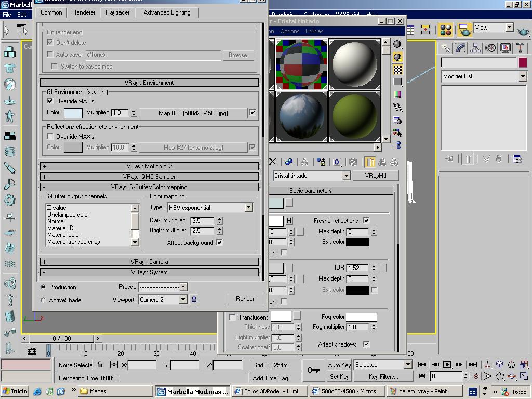This screenshot has height=399, width=532.
Task: Click Material Effects Channel 0 icon
Action: 337,162
